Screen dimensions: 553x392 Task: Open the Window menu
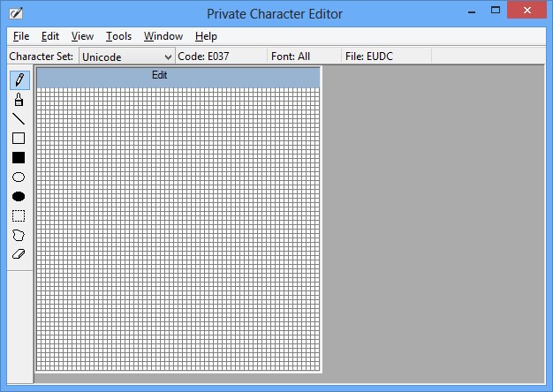click(163, 36)
